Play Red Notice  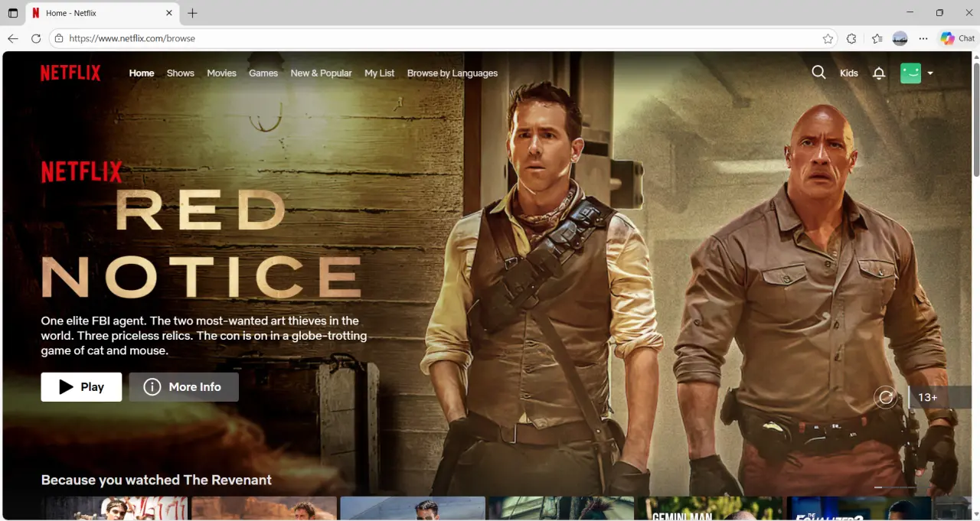[81, 387]
